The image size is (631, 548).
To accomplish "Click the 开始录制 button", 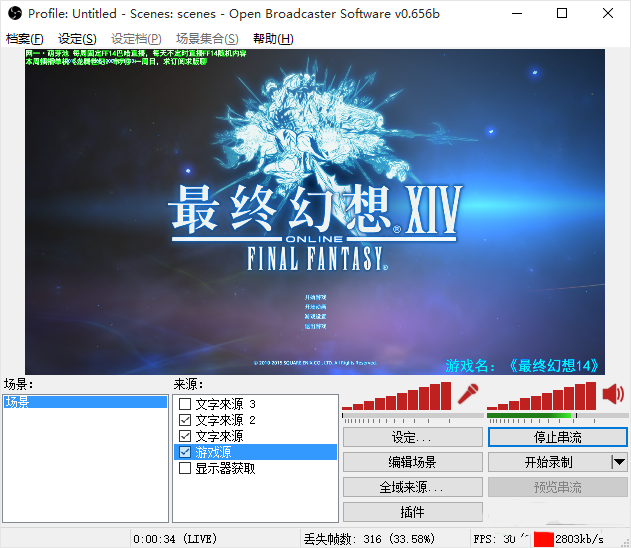I will click(549, 462).
